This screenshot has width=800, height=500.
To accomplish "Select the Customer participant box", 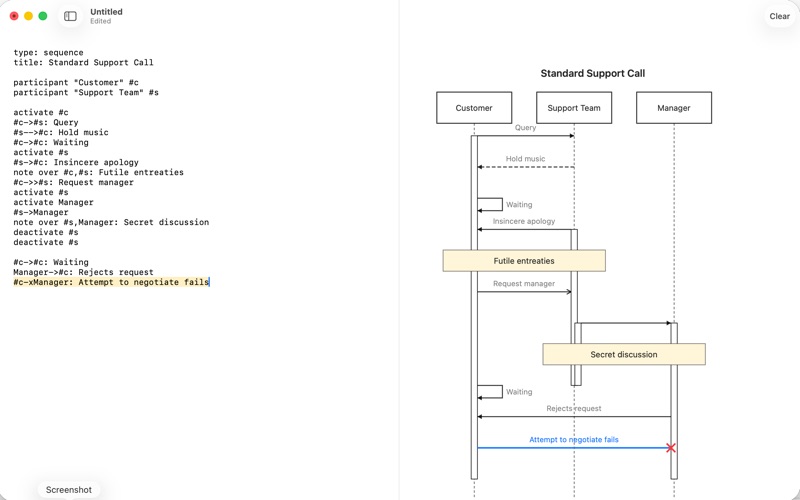I will coord(474,108).
